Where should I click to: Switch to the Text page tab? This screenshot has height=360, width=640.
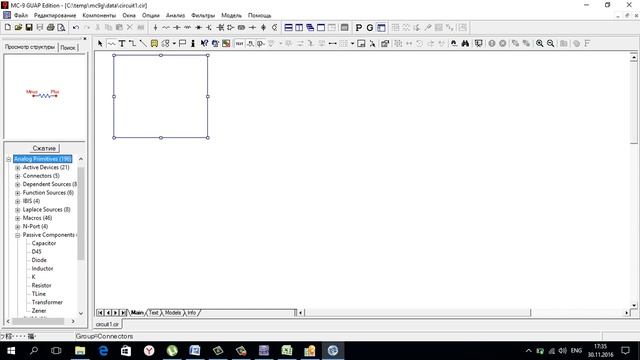point(153,313)
